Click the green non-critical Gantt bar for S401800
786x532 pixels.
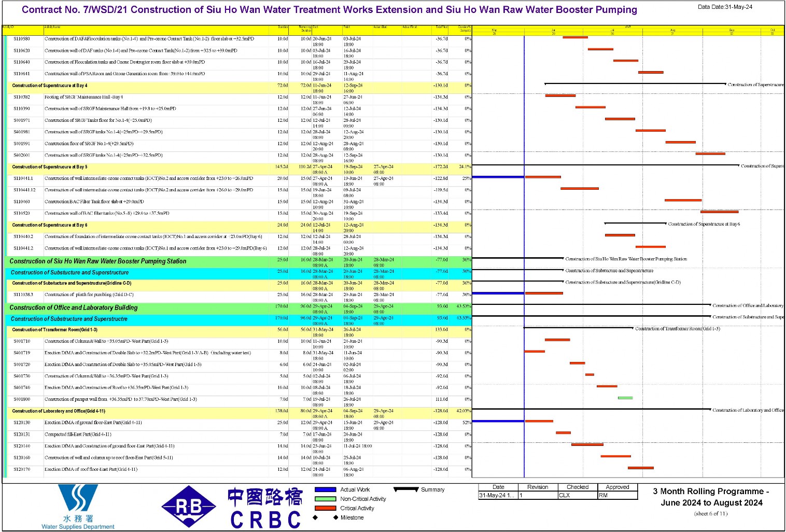click(x=625, y=398)
